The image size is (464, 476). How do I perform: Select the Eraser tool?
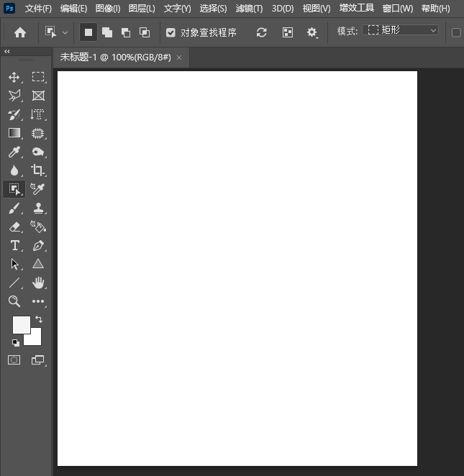coord(14,226)
